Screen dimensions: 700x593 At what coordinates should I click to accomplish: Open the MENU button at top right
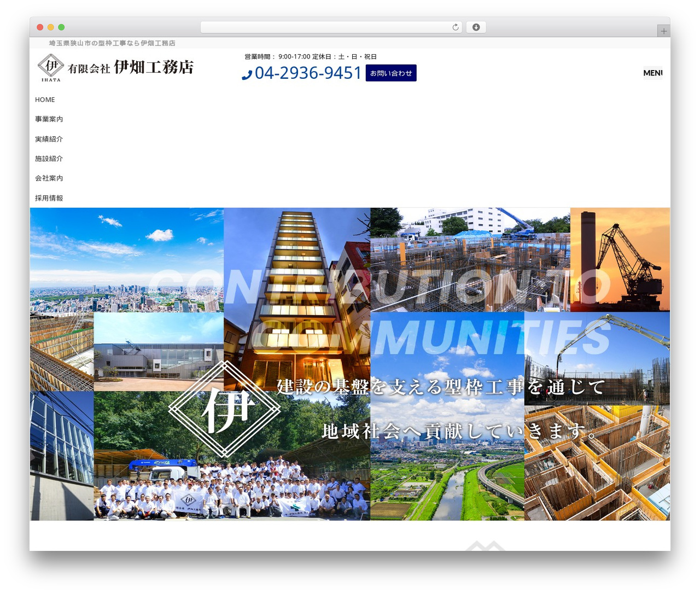point(652,73)
